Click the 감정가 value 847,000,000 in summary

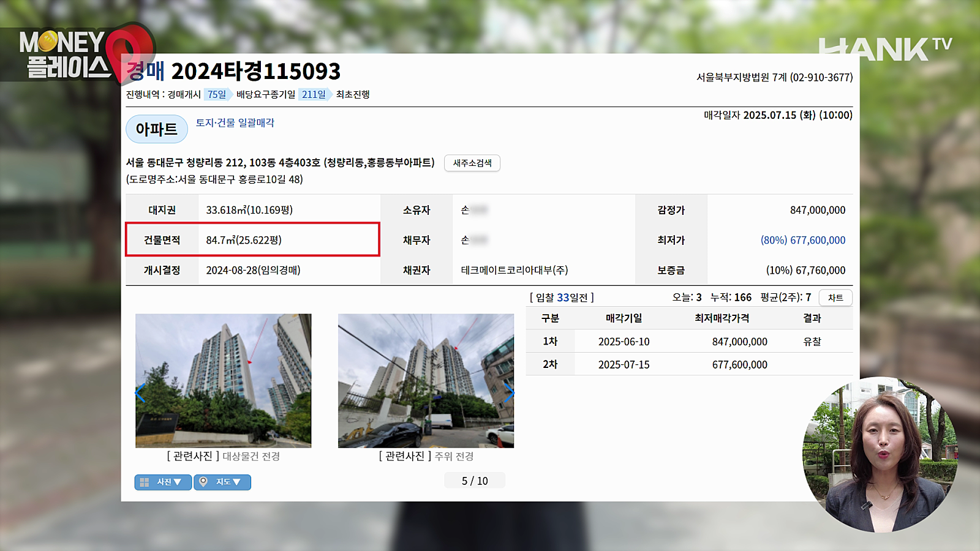[x=818, y=210]
